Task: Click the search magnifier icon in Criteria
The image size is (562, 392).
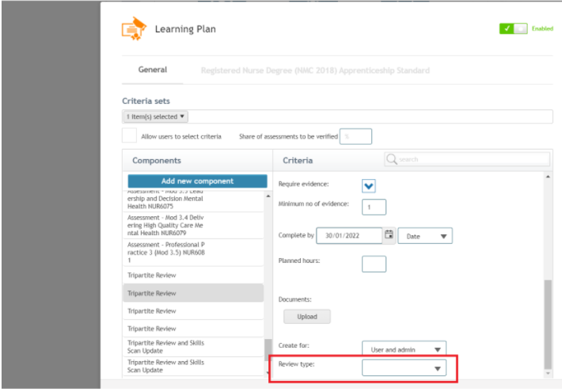Action: coord(391,159)
